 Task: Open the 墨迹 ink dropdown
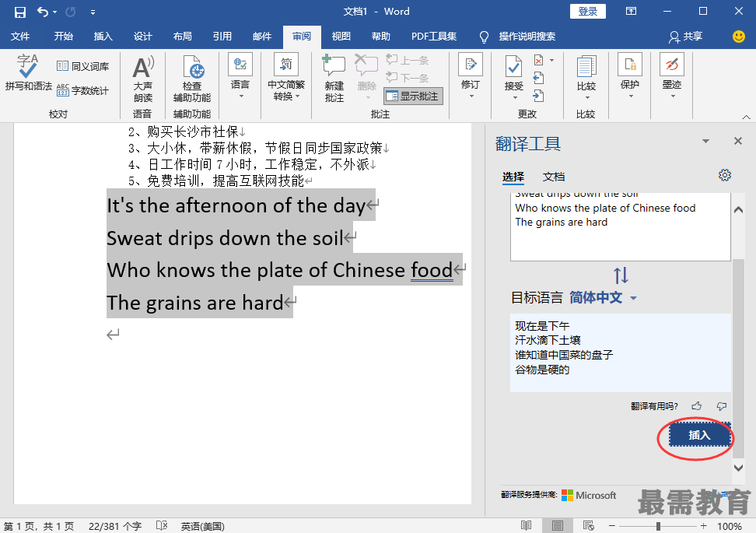click(672, 76)
